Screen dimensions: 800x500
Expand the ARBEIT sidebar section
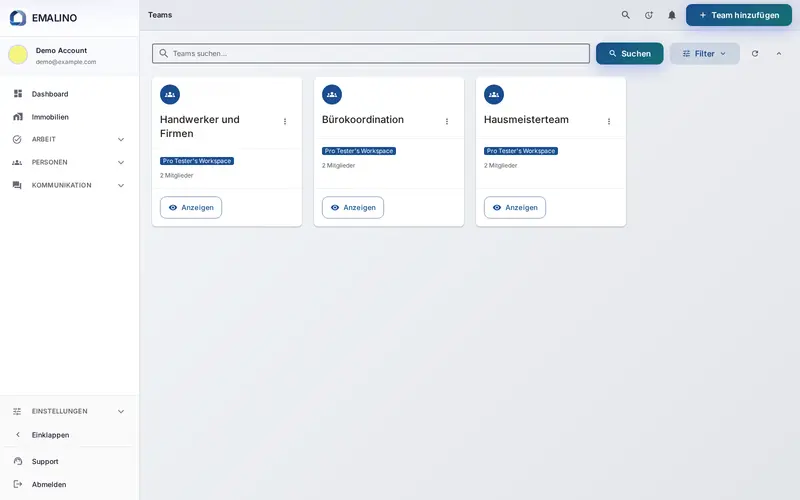pos(69,139)
